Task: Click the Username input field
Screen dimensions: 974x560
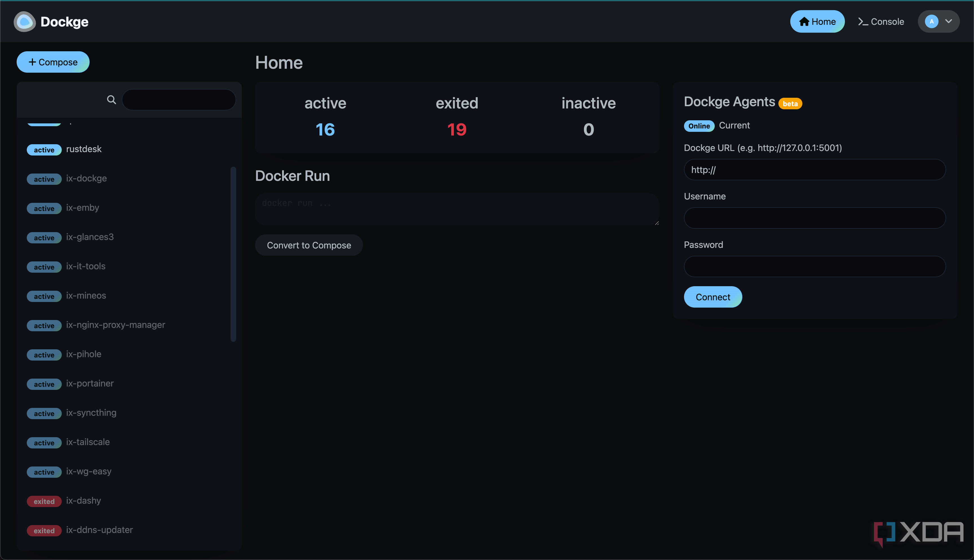Action: pyautogui.click(x=814, y=218)
